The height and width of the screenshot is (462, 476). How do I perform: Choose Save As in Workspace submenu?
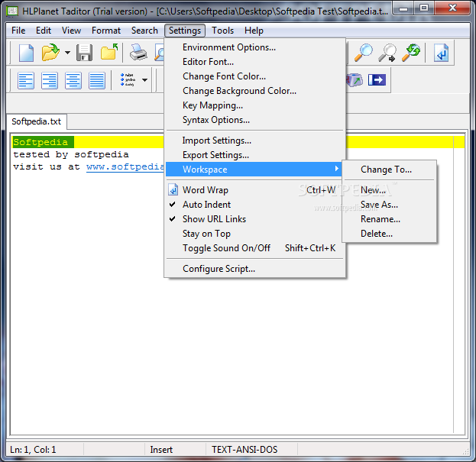(x=389, y=205)
